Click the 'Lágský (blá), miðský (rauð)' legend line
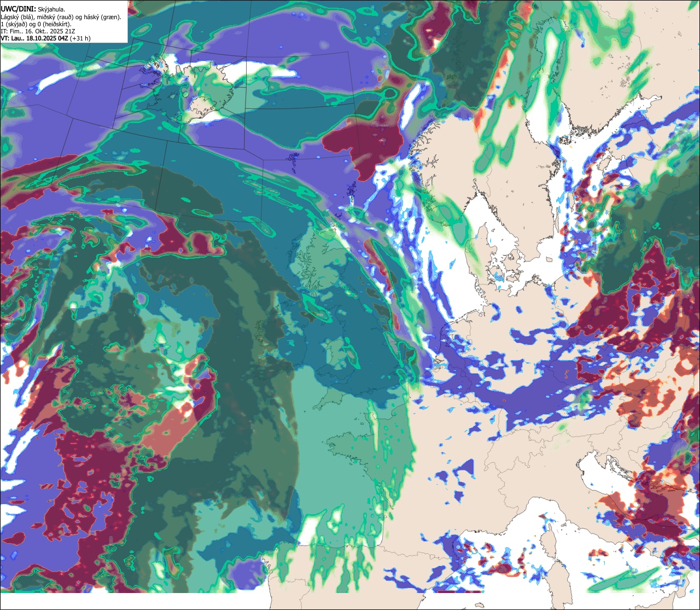The width and height of the screenshot is (700, 610). click(x=61, y=17)
